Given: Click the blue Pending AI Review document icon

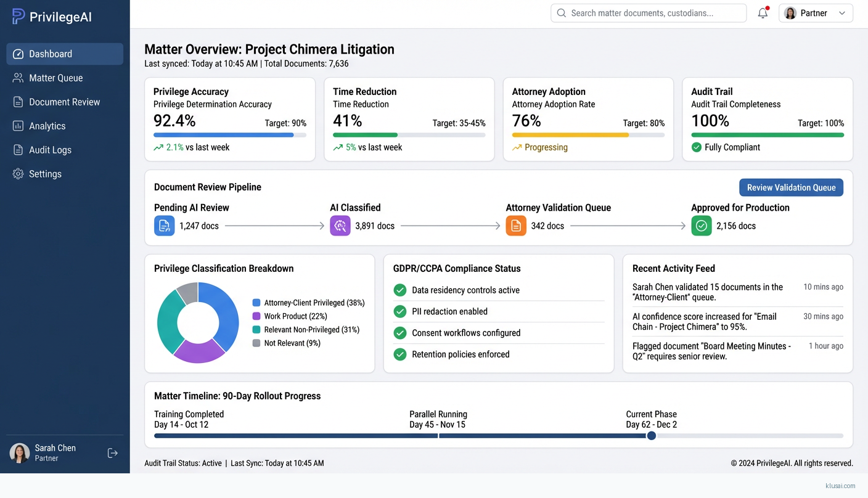Looking at the screenshot, I should [x=165, y=226].
